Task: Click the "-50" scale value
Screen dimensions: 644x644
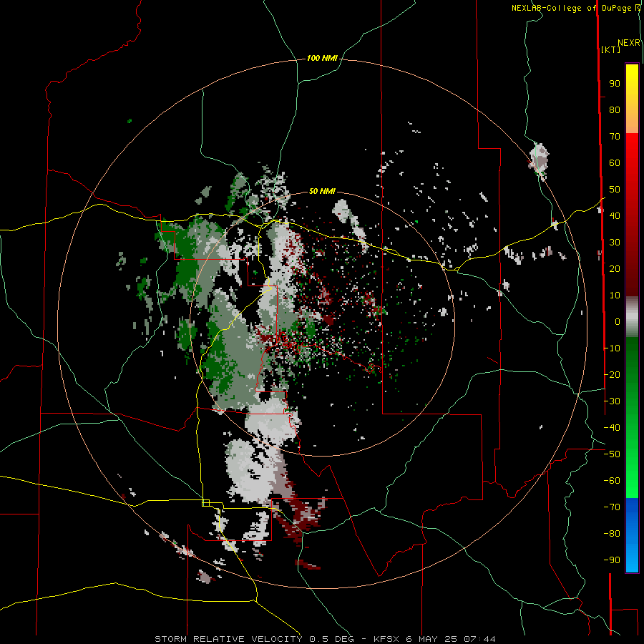Action: pos(612,454)
